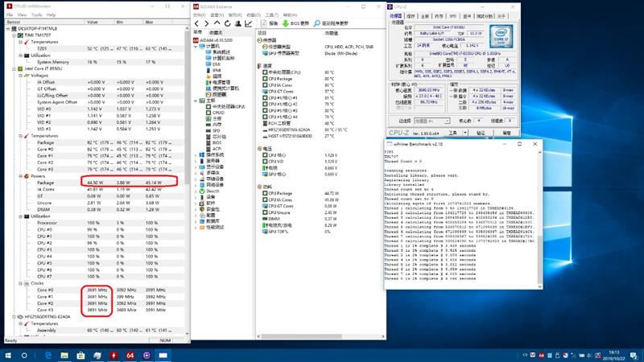Expand 性能测试 node in AIDA64 tree
This screenshot has width=644, height=362.
196,228
